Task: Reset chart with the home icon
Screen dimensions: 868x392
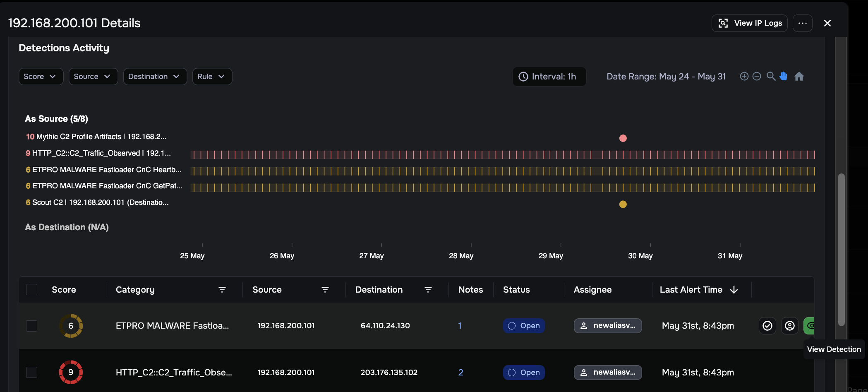Action: [x=799, y=76]
